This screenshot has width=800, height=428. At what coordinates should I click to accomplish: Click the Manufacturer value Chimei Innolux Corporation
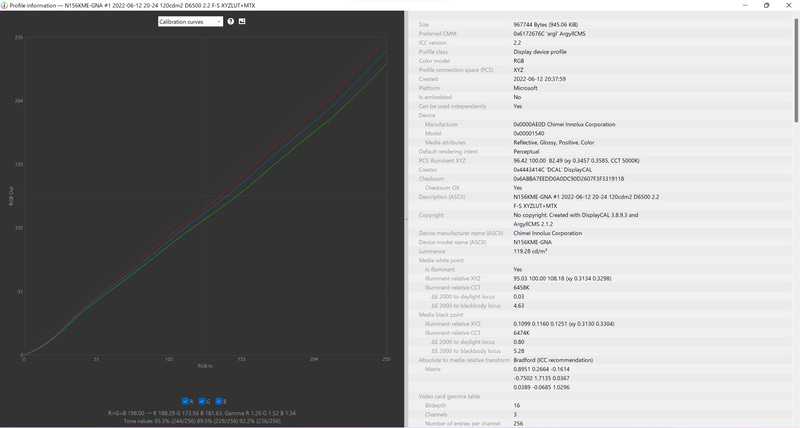point(564,124)
